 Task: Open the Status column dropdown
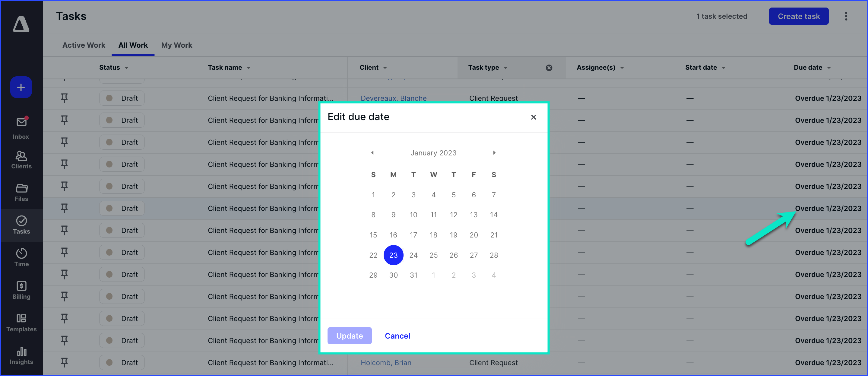(x=127, y=68)
